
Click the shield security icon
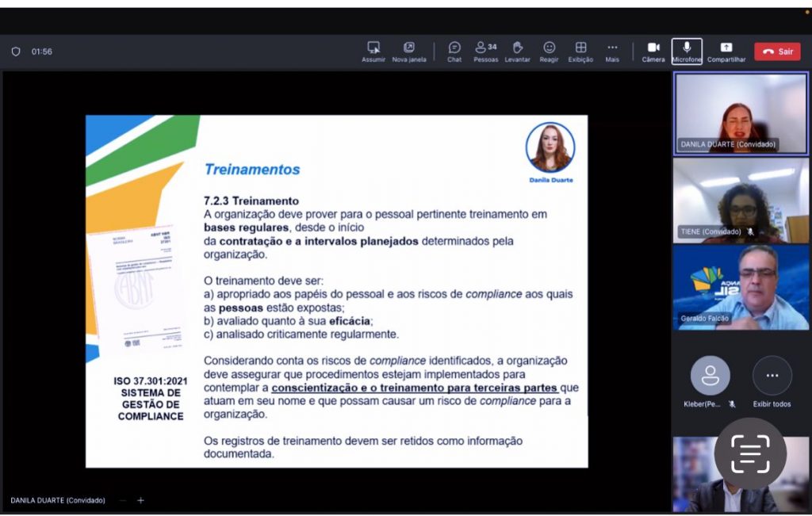[16, 52]
